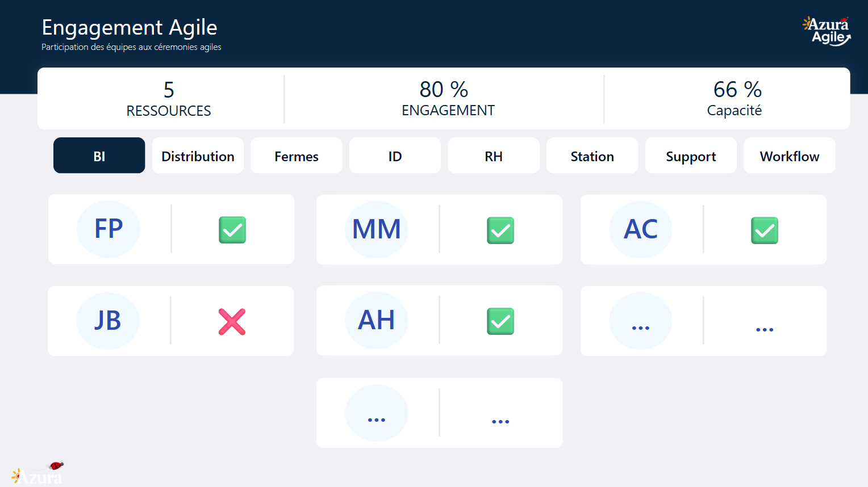Click the FP avatar circle
Viewport: 868px width, 487px height.
(x=108, y=229)
